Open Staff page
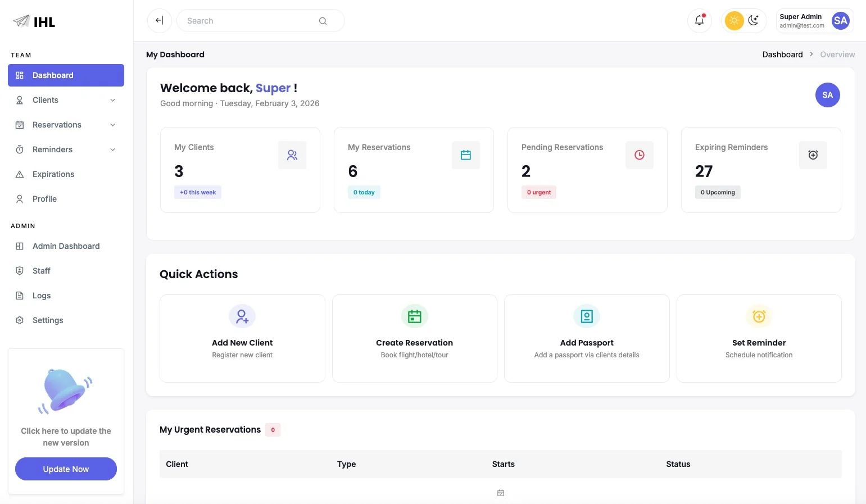This screenshot has width=866, height=504. pyautogui.click(x=66, y=271)
